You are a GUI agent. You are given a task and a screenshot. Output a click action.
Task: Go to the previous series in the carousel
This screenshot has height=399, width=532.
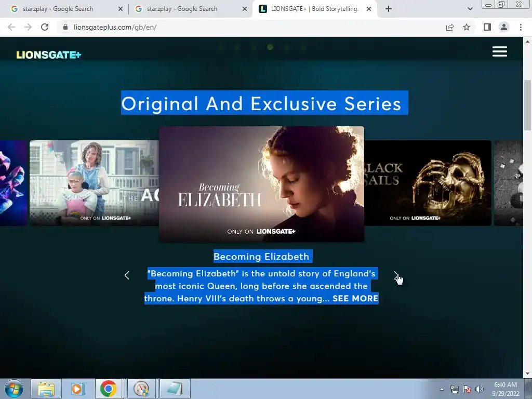click(x=127, y=275)
